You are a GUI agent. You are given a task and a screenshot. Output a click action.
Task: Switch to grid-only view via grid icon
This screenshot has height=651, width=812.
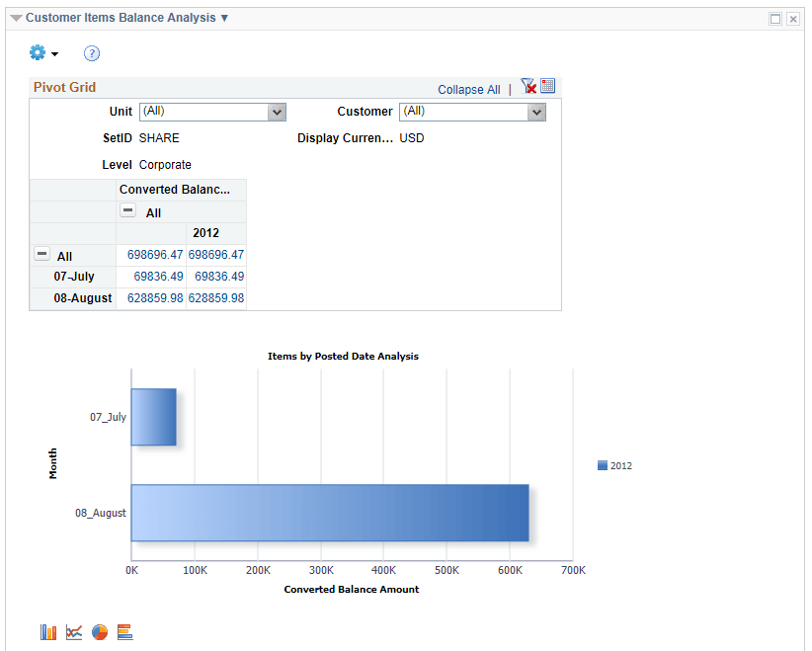pos(548,86)
